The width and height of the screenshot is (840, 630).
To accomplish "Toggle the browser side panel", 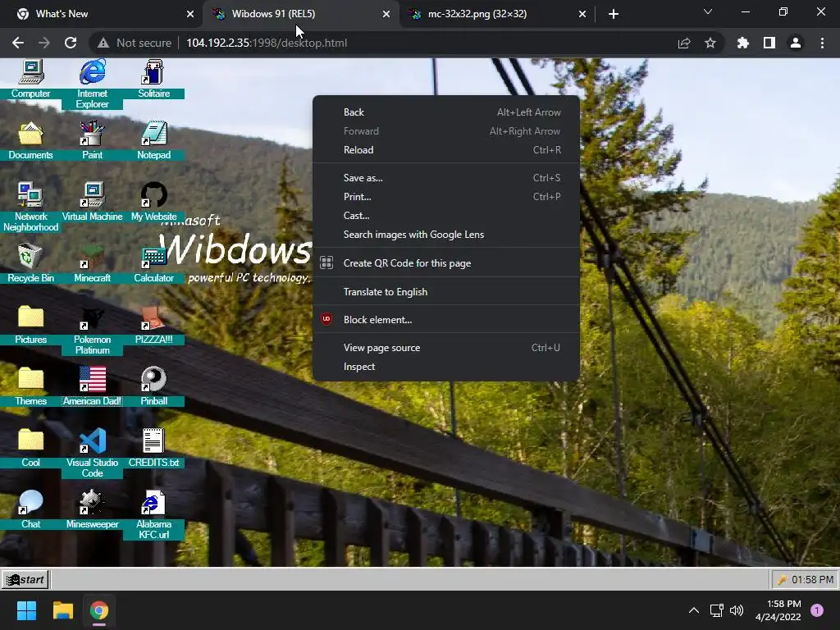I will point(769,43).
